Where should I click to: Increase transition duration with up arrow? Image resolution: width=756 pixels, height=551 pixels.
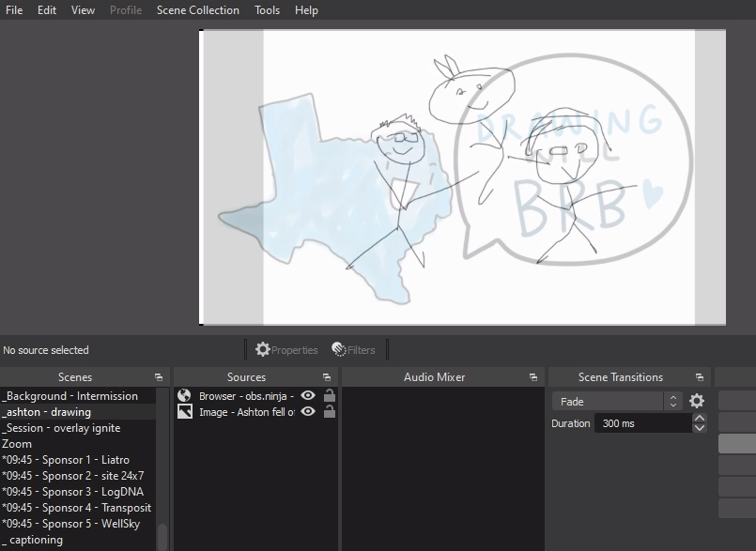coord(700,418)
